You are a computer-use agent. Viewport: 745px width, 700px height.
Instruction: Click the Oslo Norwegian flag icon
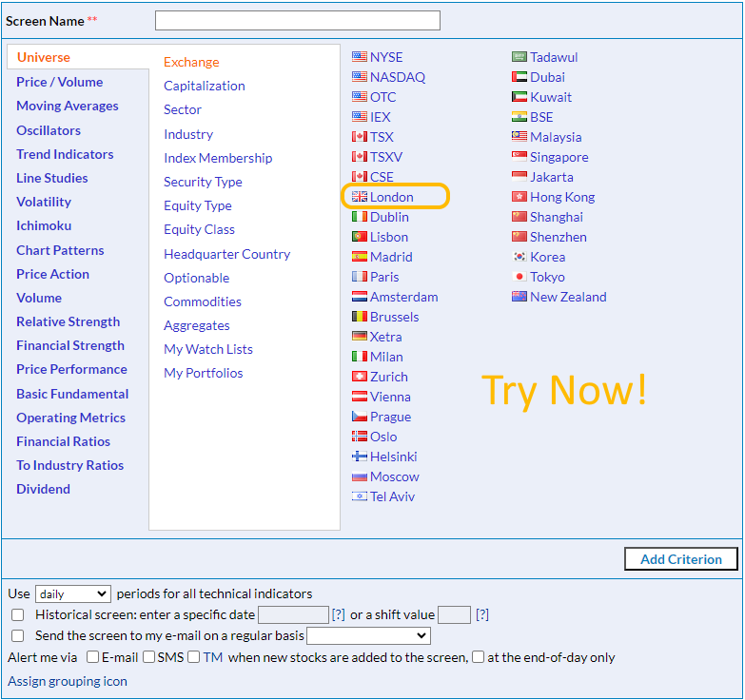pyautogui.click(x=360, y=437)
